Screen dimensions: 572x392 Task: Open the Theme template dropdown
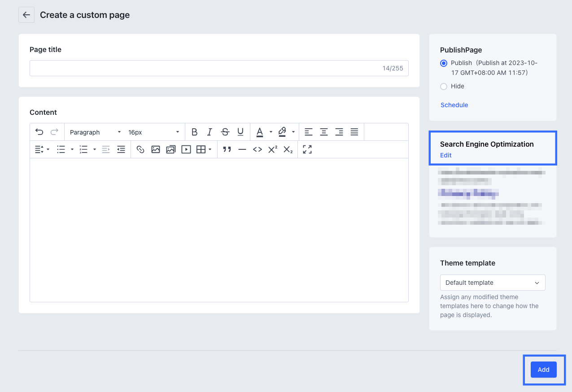(492, 282)
